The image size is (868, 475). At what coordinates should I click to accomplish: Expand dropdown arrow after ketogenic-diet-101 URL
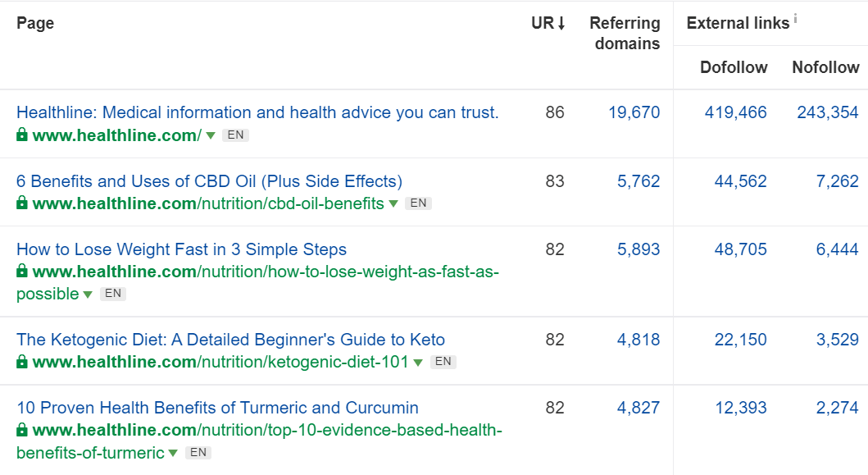(418, 363)
